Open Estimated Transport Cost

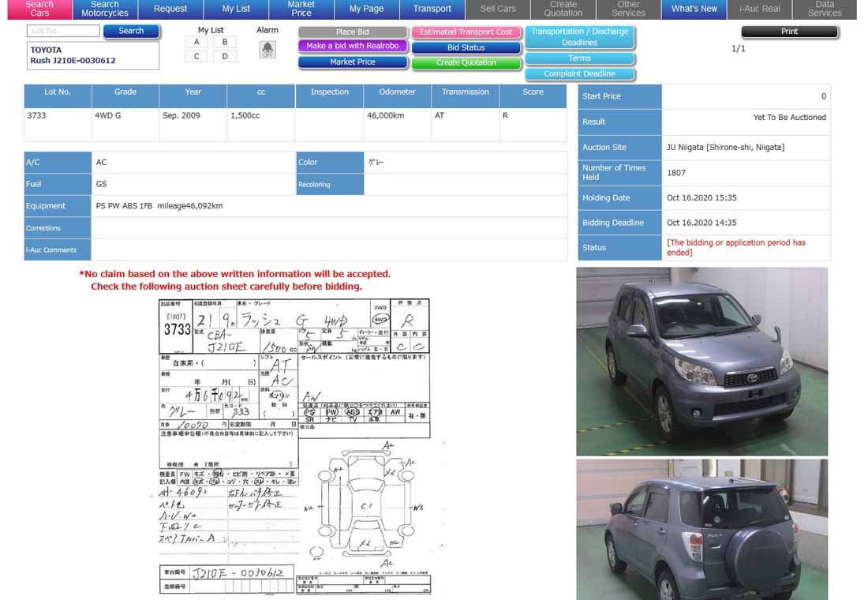(466, 32)
